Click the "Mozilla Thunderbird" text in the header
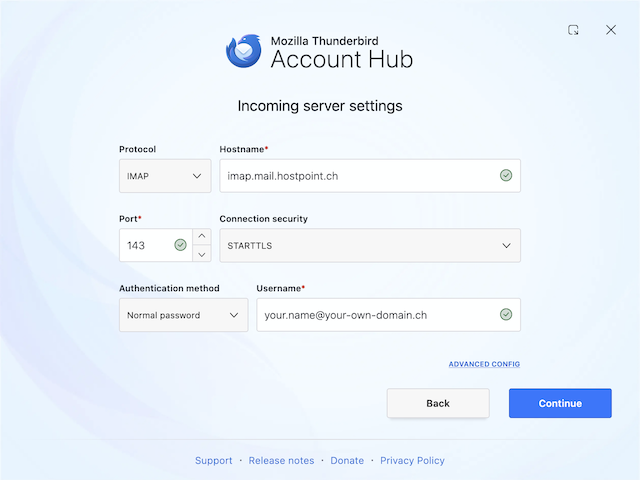 324,41
